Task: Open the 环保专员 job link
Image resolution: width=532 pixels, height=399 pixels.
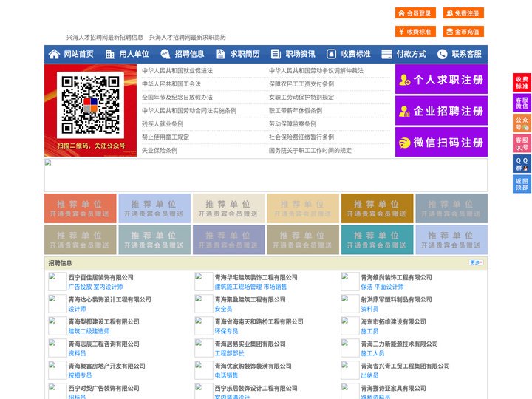Action: pos(226,331)
